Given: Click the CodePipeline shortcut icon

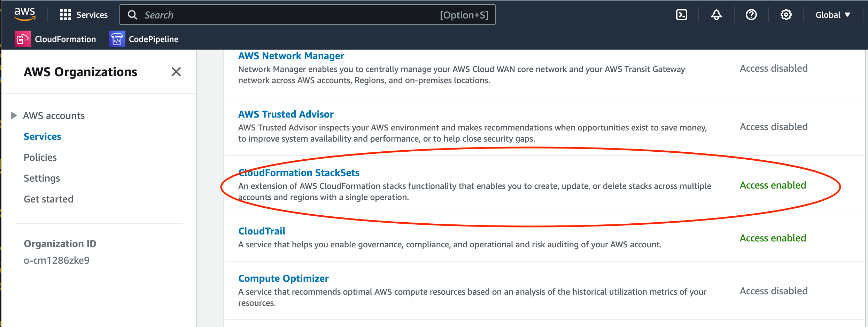Looking at the screenshot, I should tap(117, 39).
